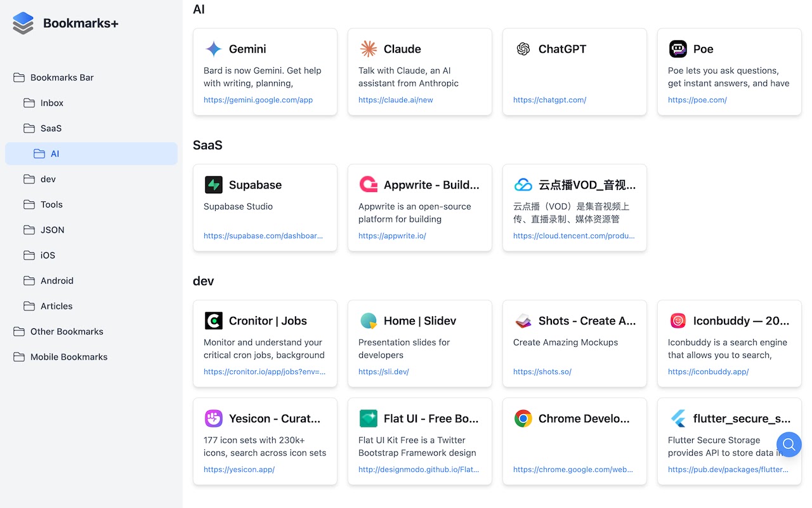Open the https://poe.com/ link
This screenshot has height=508, width=812.
[698, 100]
